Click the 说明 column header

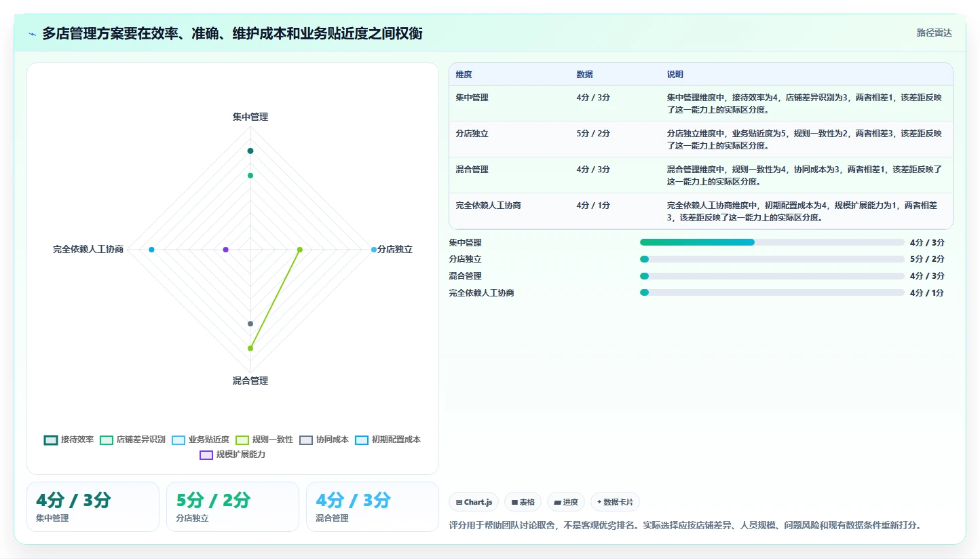coord(675,74)
